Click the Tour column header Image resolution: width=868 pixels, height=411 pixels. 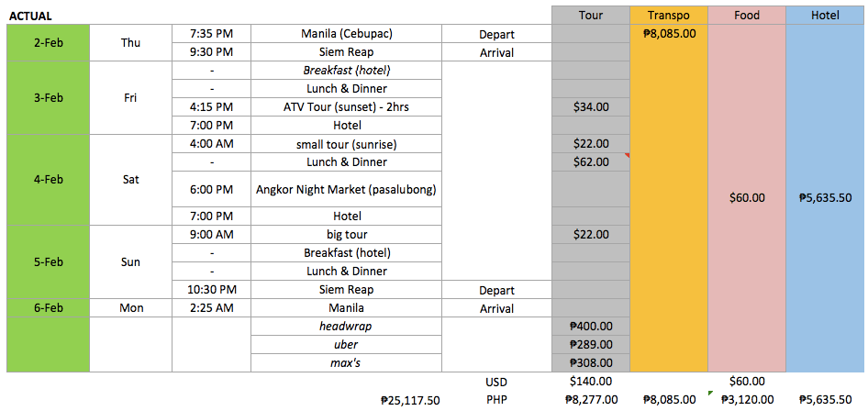[591, 16]
